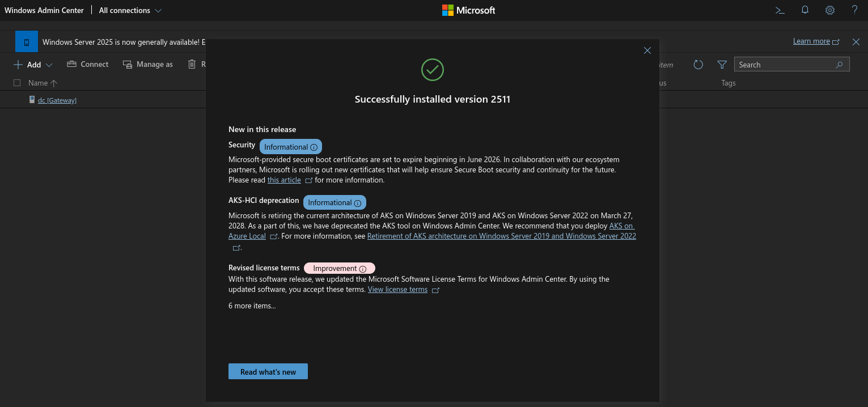Expand the 6 more items list

(252, 306)
